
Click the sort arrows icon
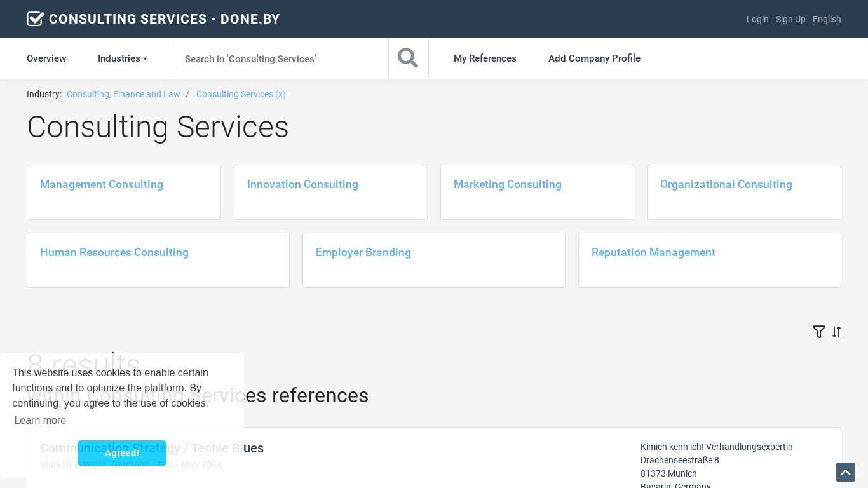tap(836, 332)
